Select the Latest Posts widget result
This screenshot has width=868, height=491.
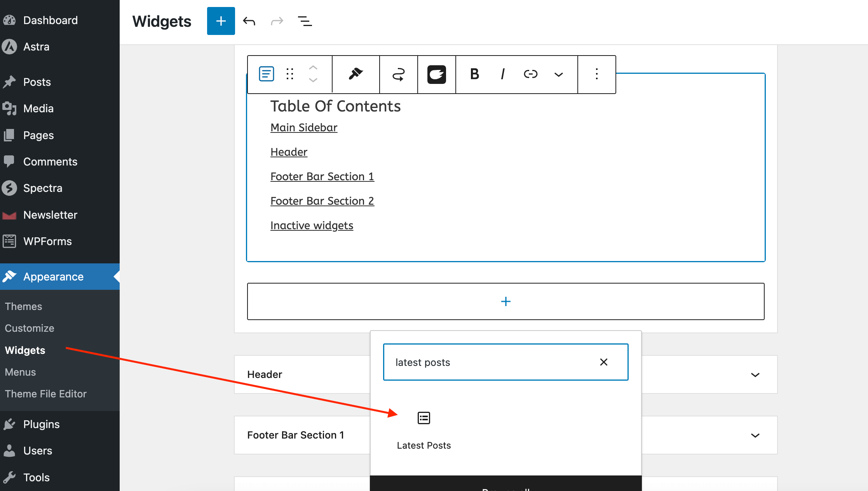coord(424,429)
